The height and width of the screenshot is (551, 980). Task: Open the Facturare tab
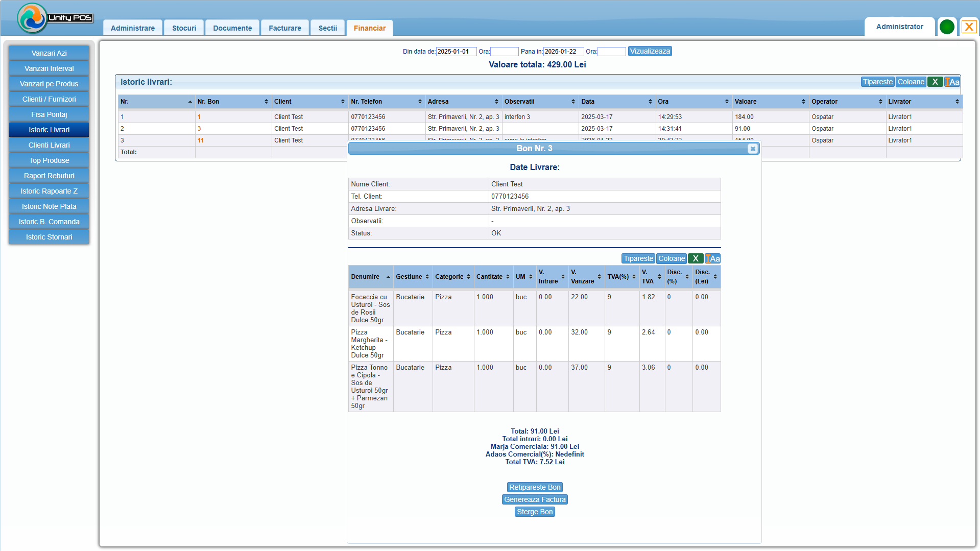click(x=284, y=28)
